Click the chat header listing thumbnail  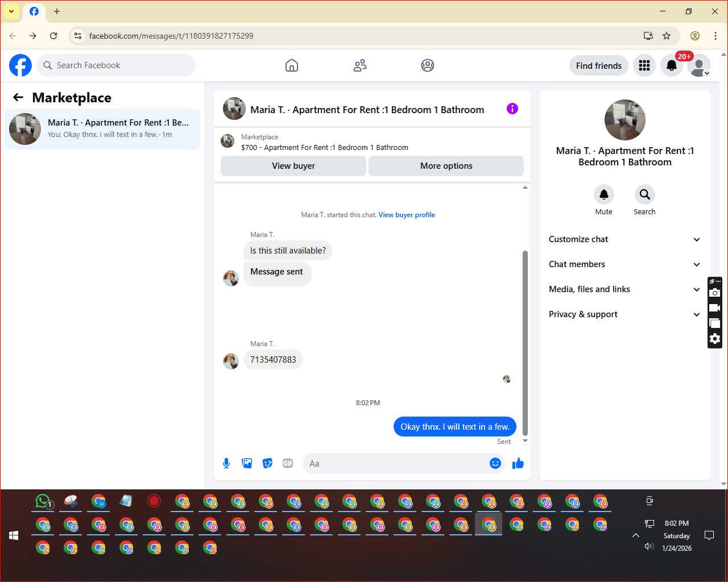[x=234, y=109]
